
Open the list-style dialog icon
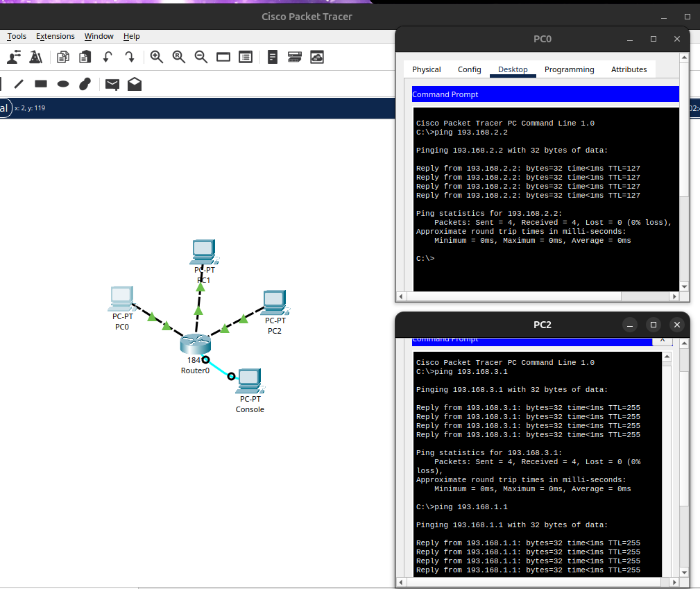(x=246, y=57)
